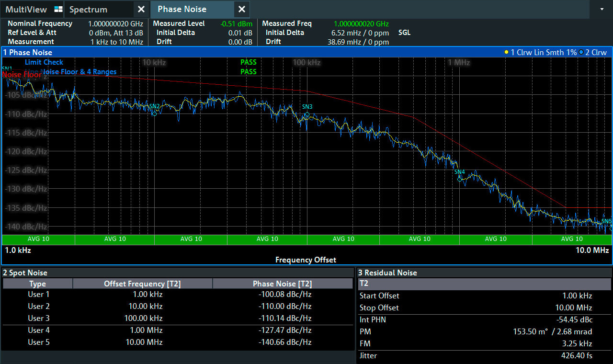This screenshot has width=613, height=364.
Task: Select the Nominal Frequency value field
Action: click(115, 23)
